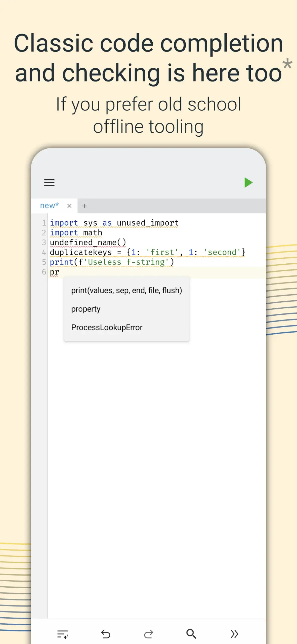Tap the duplicatekeys dictionary line
The image size is (297, 644).
coord(147,252)
